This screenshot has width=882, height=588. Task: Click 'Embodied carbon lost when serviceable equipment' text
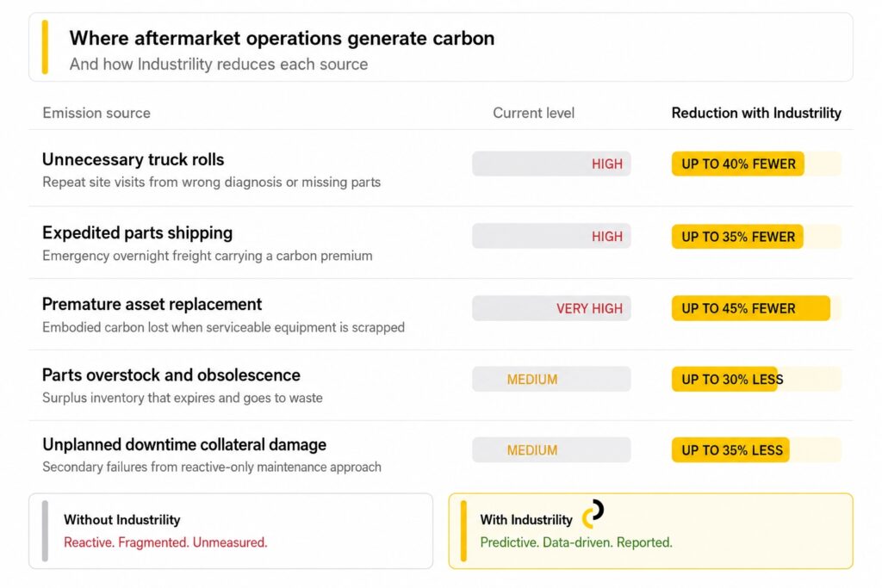(x=223, y=327)
